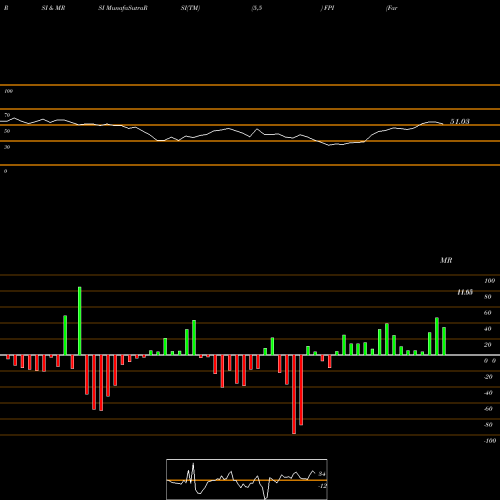The height and width of the screenshot is (500, 500).
Task: Click the last green bar of the MR histogram
Action: click(x=444, y=341)
